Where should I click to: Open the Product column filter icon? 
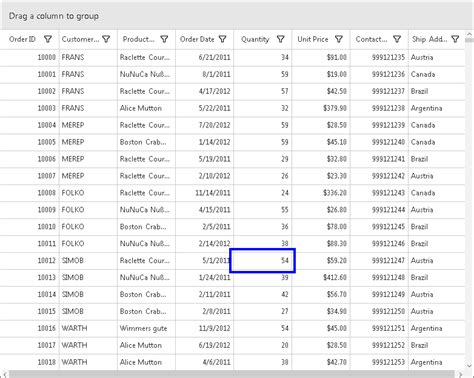click(164, 39)
